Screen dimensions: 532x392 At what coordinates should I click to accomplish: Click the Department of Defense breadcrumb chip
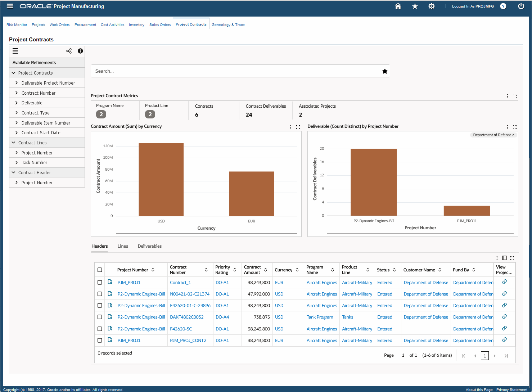494,135
